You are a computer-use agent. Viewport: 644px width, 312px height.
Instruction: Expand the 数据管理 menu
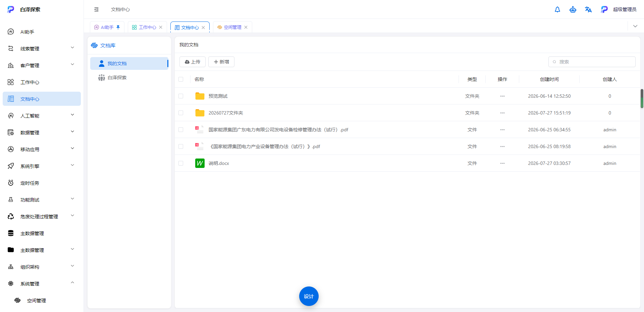(x=42, y=133)
